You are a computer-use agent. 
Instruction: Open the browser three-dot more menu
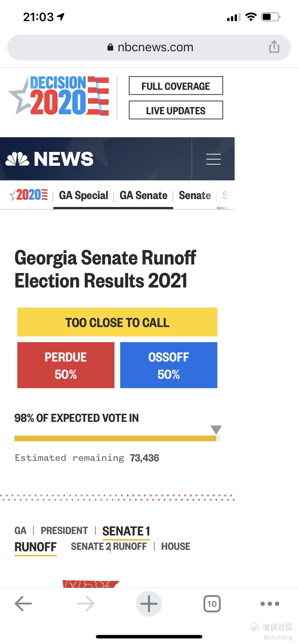point(270,603)
